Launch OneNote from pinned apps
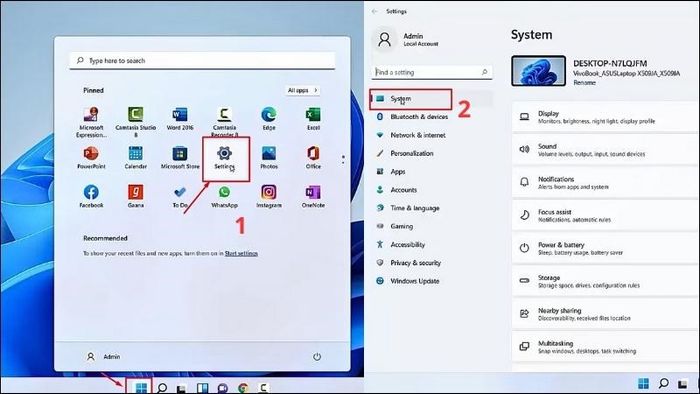700x394 pixels. (313, 196)
